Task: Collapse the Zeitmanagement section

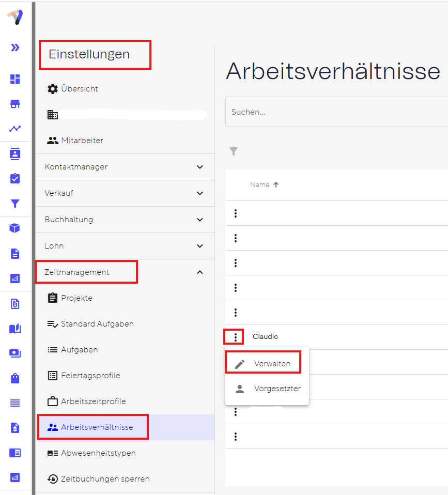Action: [200, 272]
